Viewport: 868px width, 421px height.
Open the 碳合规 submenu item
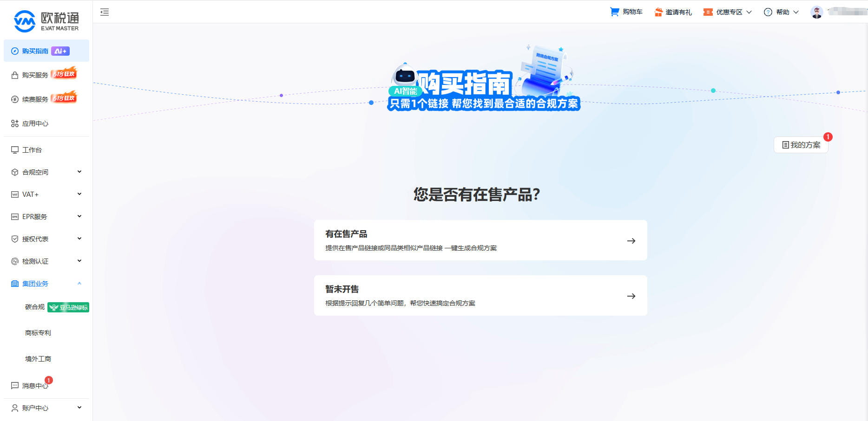[35, 307]
